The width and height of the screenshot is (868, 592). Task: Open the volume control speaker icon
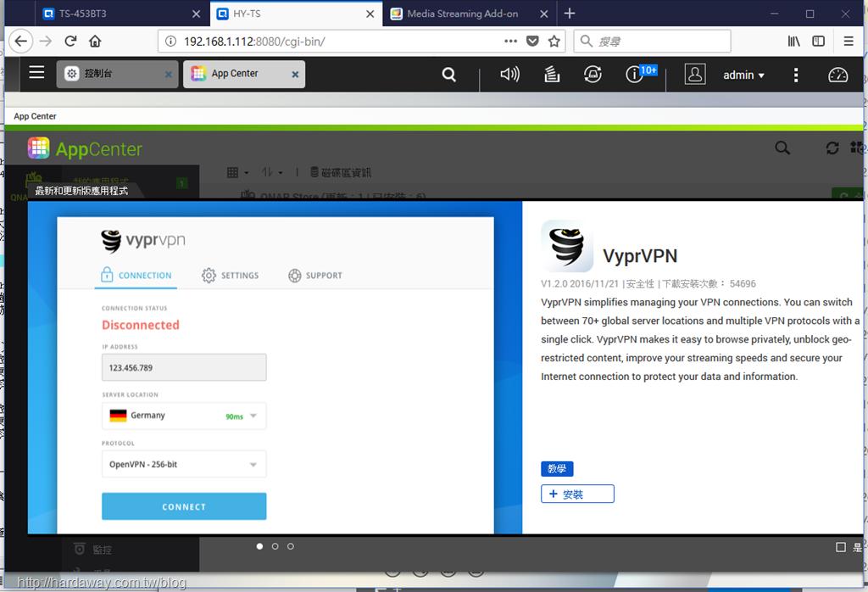pyautogui.click(x=509, y=74)
